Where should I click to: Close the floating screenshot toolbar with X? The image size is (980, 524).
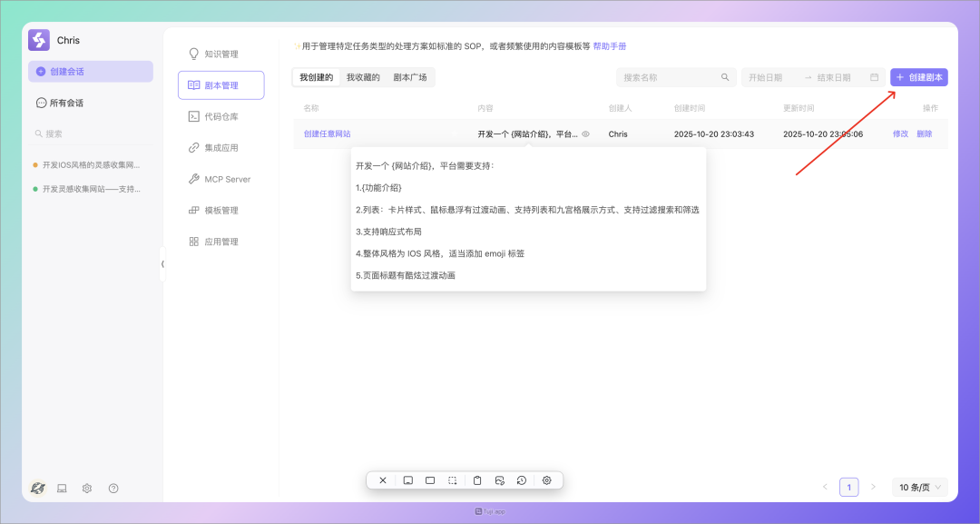point(383,480)
